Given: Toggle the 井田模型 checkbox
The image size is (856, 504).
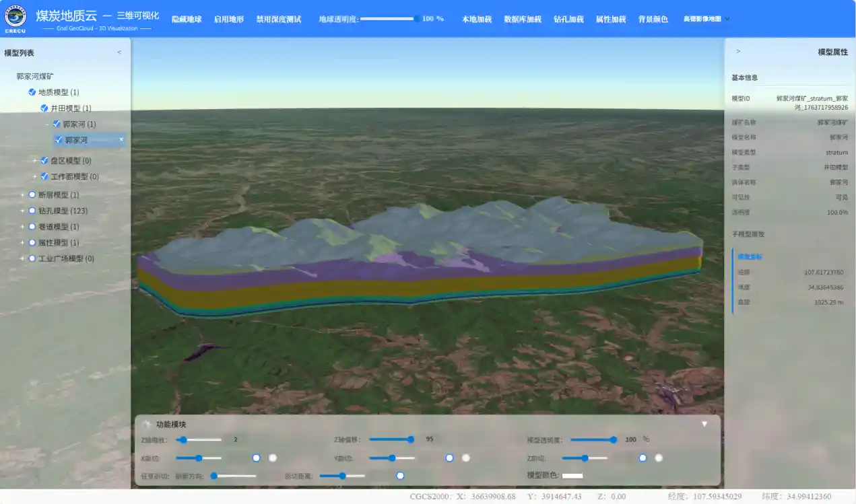Looking at the screenshot, I should 44,108.
